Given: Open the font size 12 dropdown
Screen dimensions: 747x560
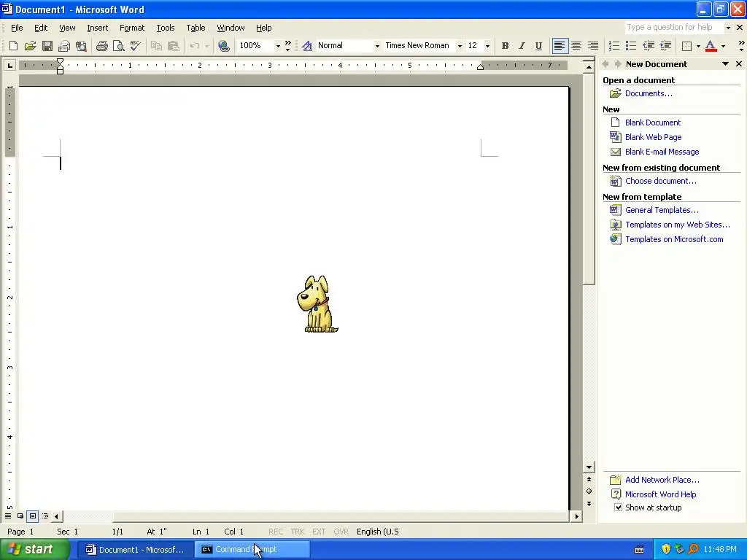Looking at the screenshot, I should click(x=487, y=46).
